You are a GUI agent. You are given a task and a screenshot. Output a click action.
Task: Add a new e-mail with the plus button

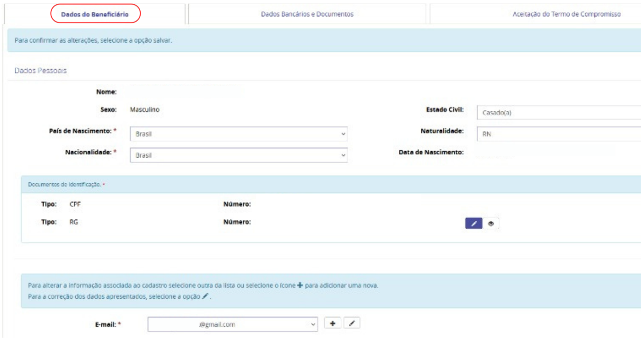(332, 324)
